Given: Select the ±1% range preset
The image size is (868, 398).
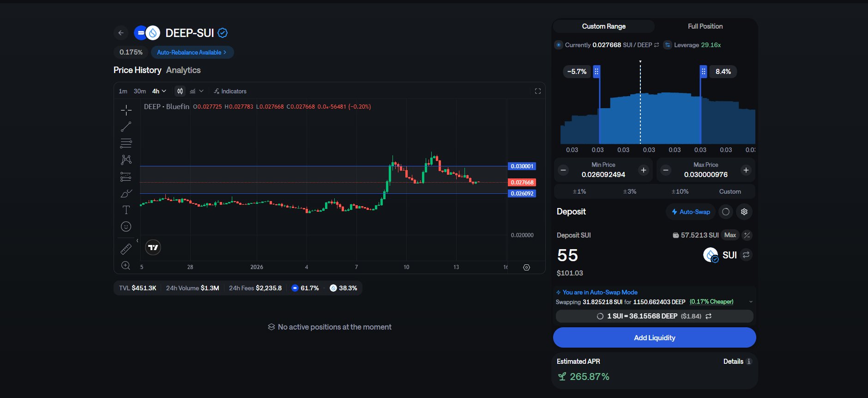Looking at the screenshot, I should coord(579,191).
